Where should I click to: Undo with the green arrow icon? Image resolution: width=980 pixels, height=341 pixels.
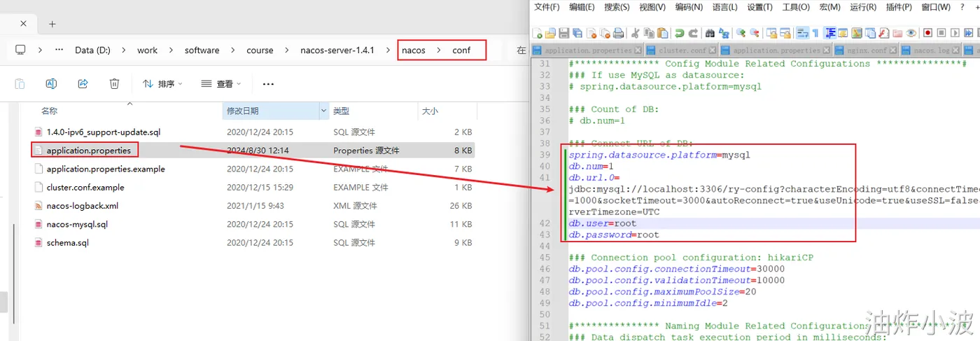[679, 33]
